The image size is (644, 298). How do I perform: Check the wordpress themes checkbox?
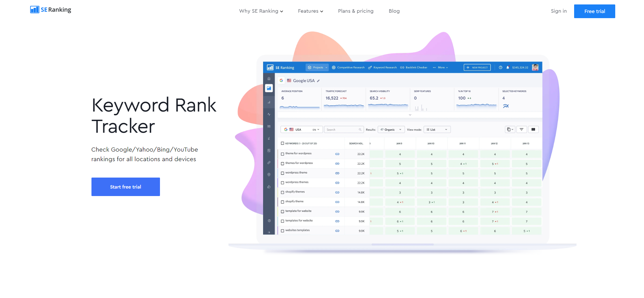(282, 183)
